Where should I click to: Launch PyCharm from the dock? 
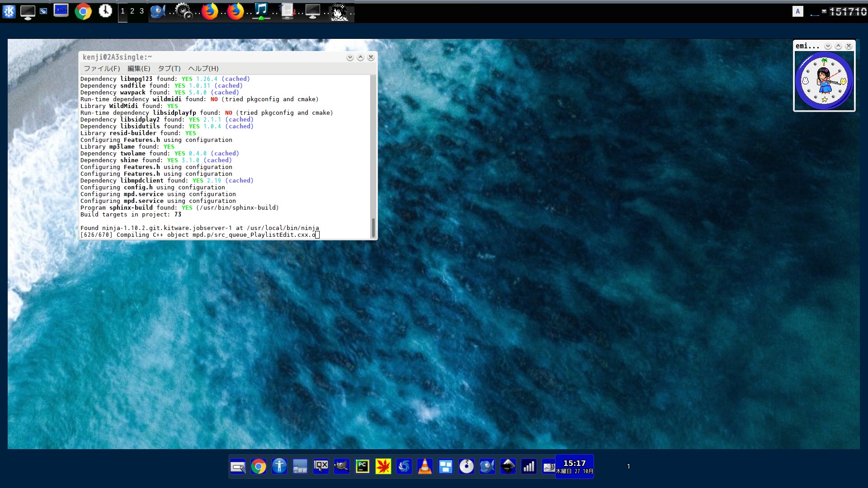click(363, 466)
